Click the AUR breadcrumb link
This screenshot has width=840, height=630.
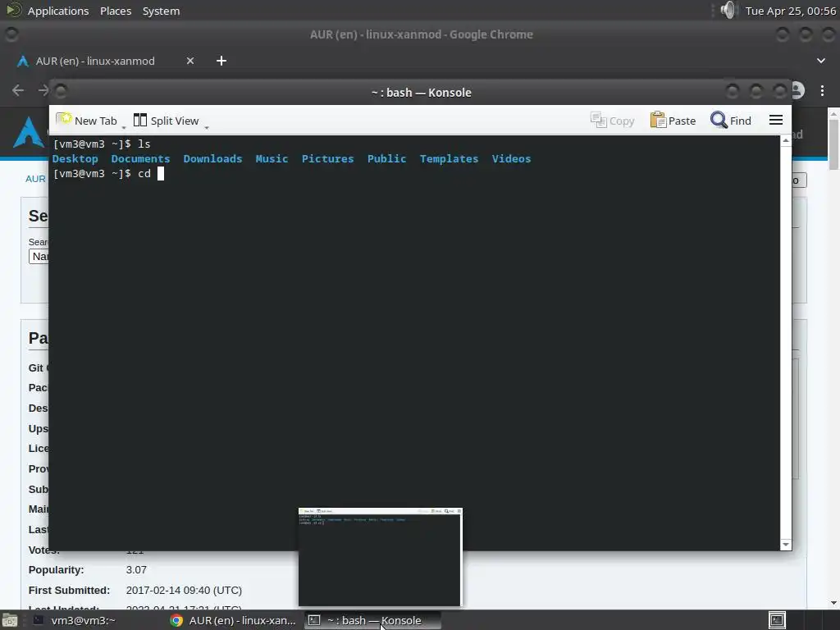coord(35,179)
